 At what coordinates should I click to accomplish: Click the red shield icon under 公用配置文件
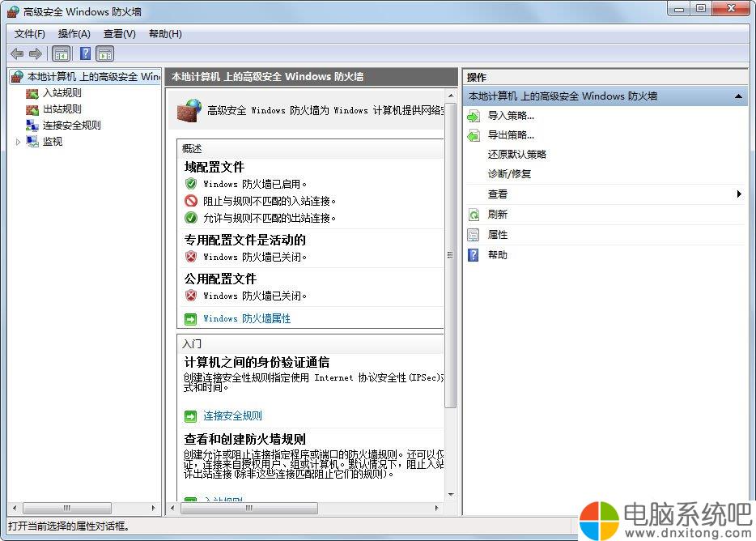point(191,296)
